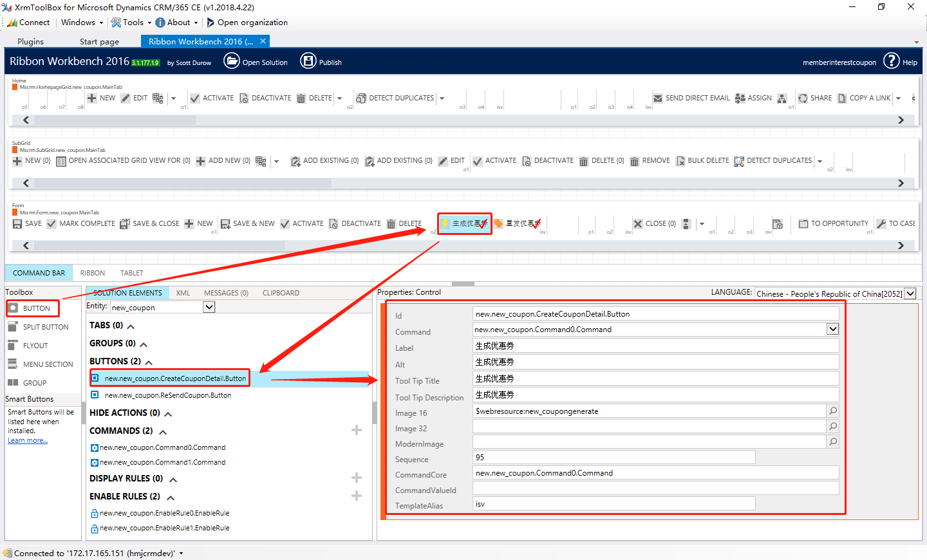Pick MENU SECTION from the Toolbox
This screenshot has height=560, width=927.
pos(41,364)
